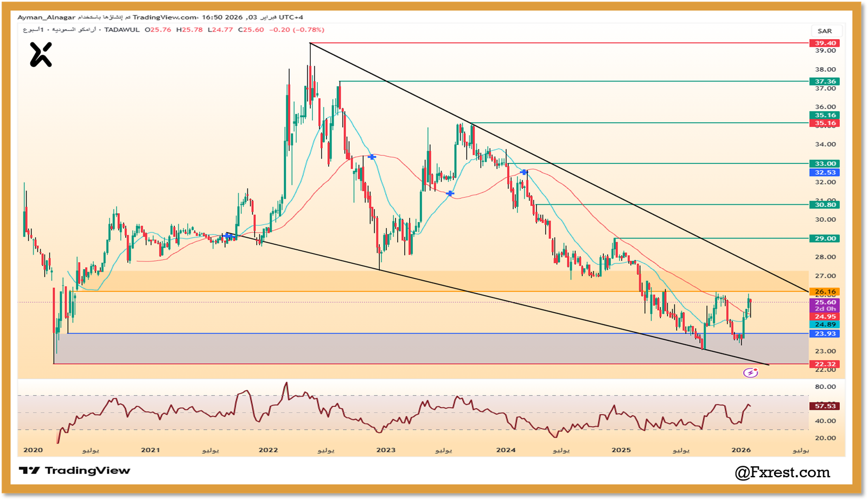The width and height of the screenshot is (868, 500).
Task: Select the blue cross marker in 2021
Action: (229, 236)
